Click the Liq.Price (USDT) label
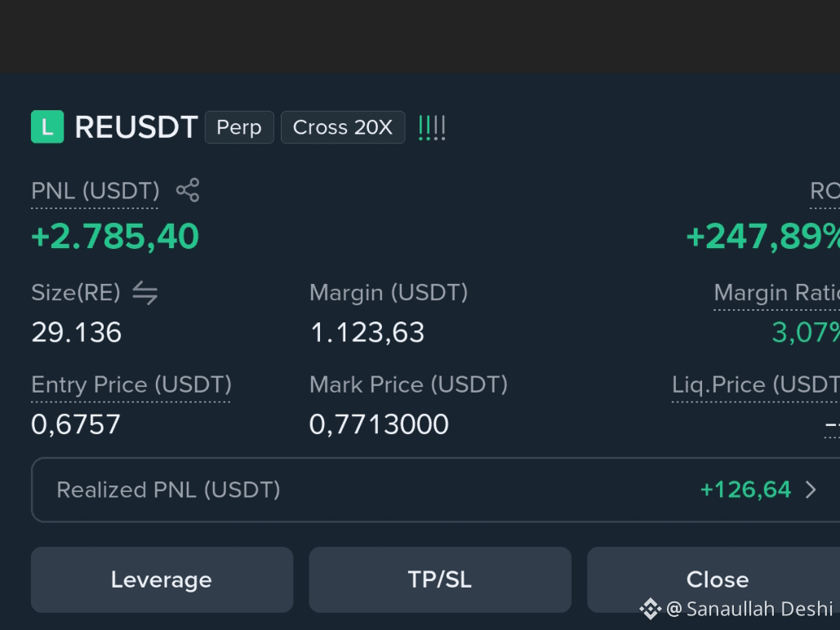Viewport: 840px width, 630px height. [756, 385]
